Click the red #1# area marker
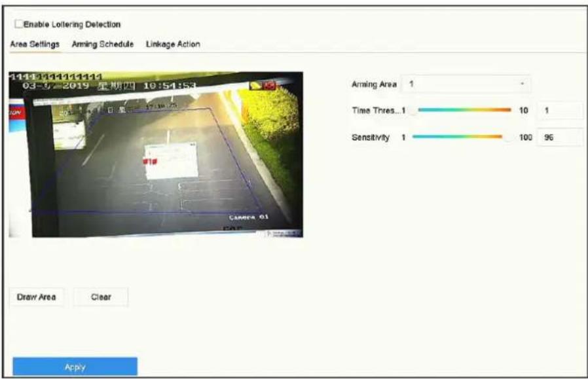Screen dimensions: 588x379 tap(150, 162)
